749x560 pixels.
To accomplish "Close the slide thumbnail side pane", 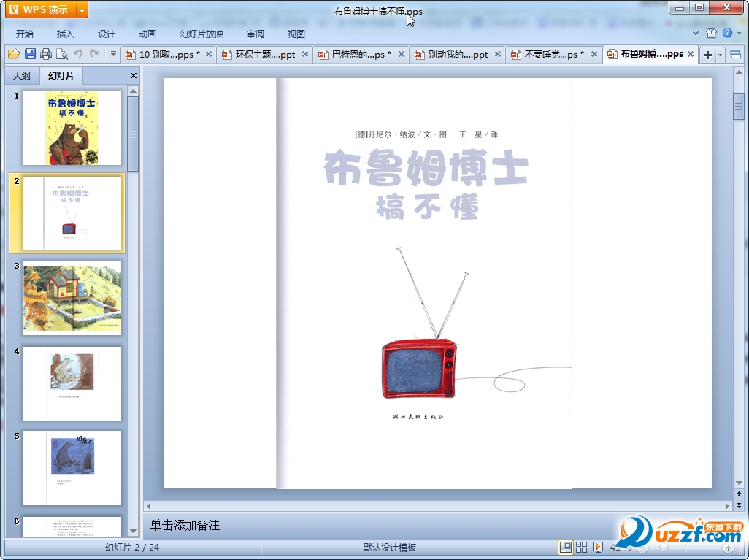I will [x=134, y=75].
